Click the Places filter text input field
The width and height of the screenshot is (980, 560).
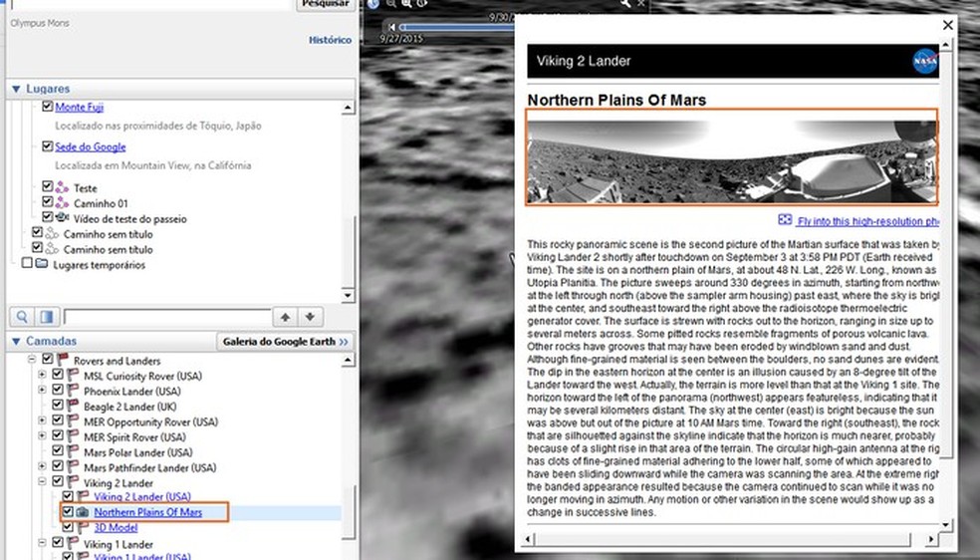coord(167,317)
